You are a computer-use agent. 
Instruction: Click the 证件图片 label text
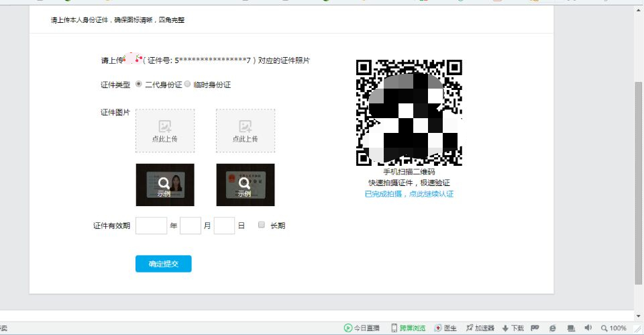(x=115, y=113)
